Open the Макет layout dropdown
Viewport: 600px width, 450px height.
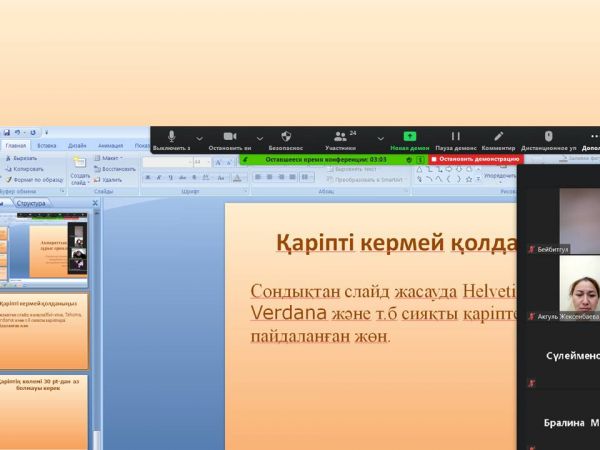(110, 158)
